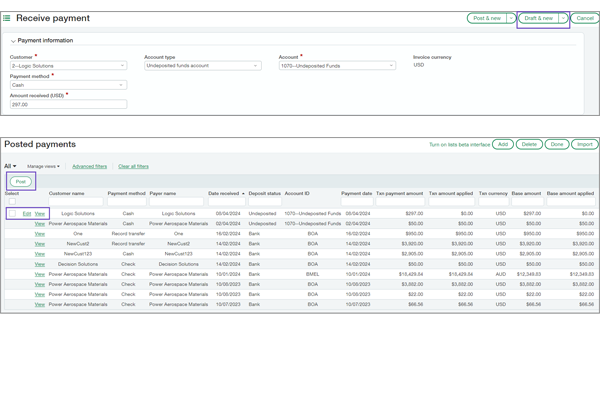
Task: Click the Date received sort arrow
Action: [x=243, y=193]
